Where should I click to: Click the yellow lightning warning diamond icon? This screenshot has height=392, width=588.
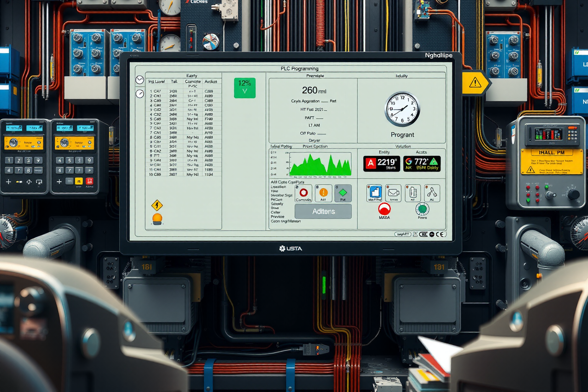click(157, 206)
